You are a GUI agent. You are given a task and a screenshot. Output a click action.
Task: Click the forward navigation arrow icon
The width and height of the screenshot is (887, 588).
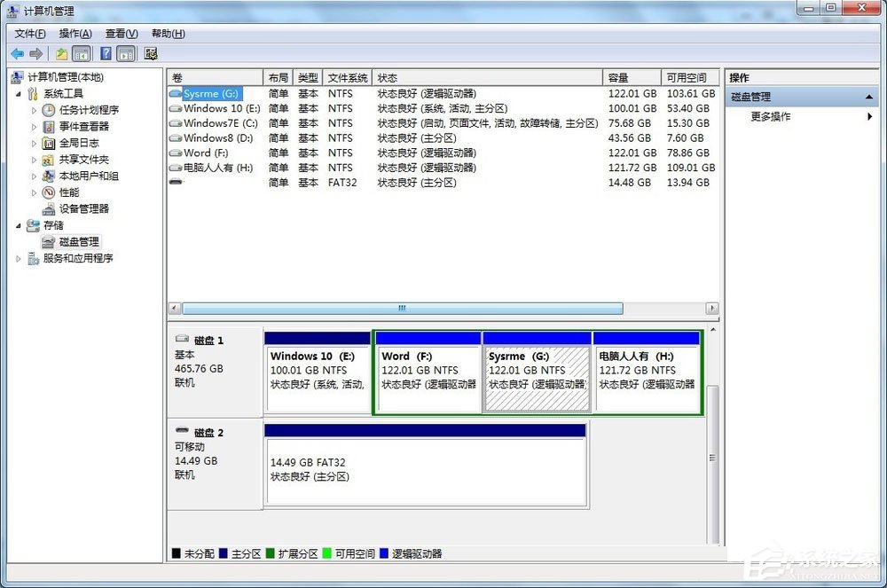pos(35,53)
